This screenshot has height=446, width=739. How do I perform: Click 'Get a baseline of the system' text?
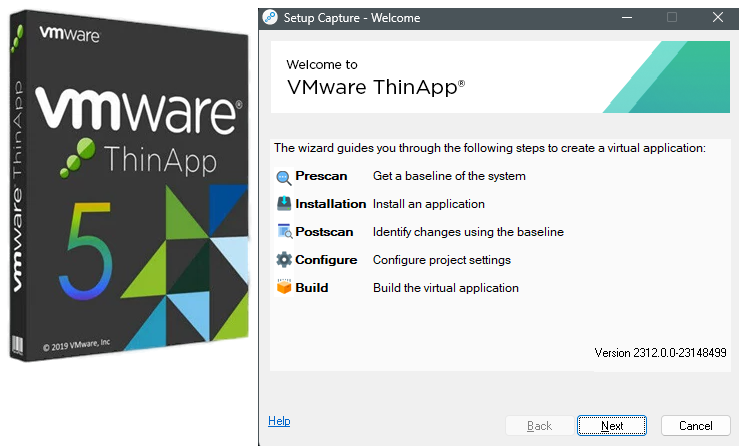449,176
